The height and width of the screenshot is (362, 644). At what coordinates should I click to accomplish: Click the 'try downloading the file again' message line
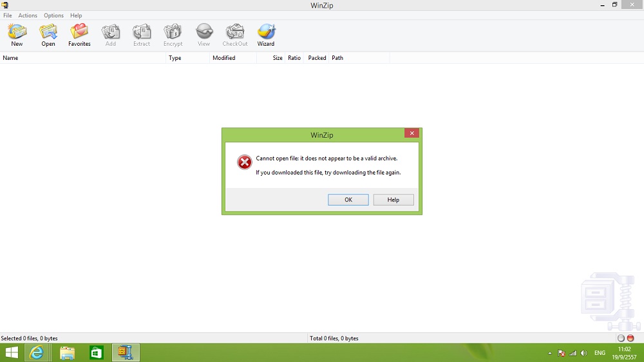[328, 173]
